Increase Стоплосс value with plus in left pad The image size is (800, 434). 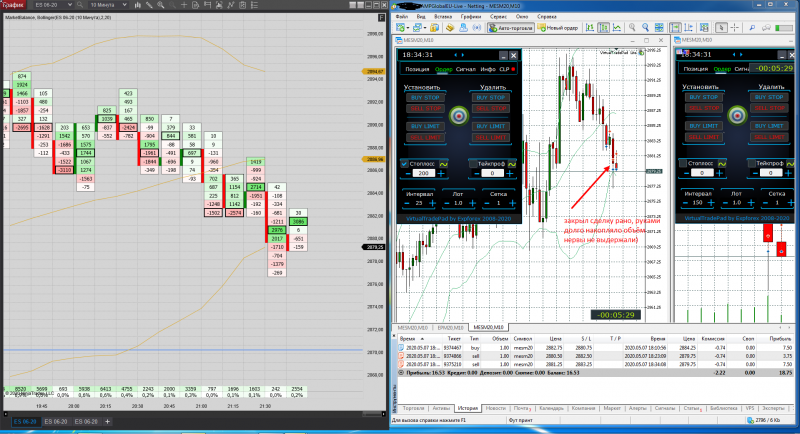click(441, 174)
